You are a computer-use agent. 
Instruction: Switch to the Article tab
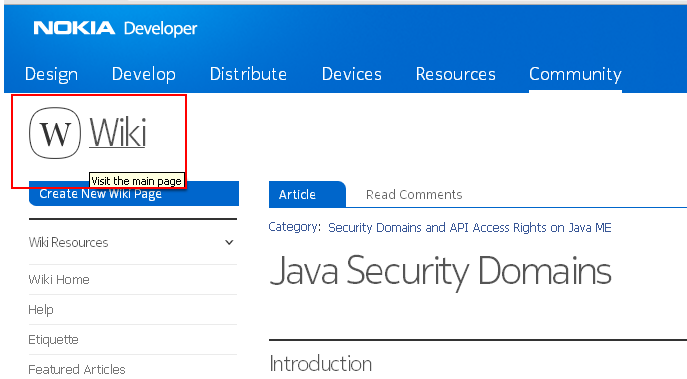click(x=307, y=194)
